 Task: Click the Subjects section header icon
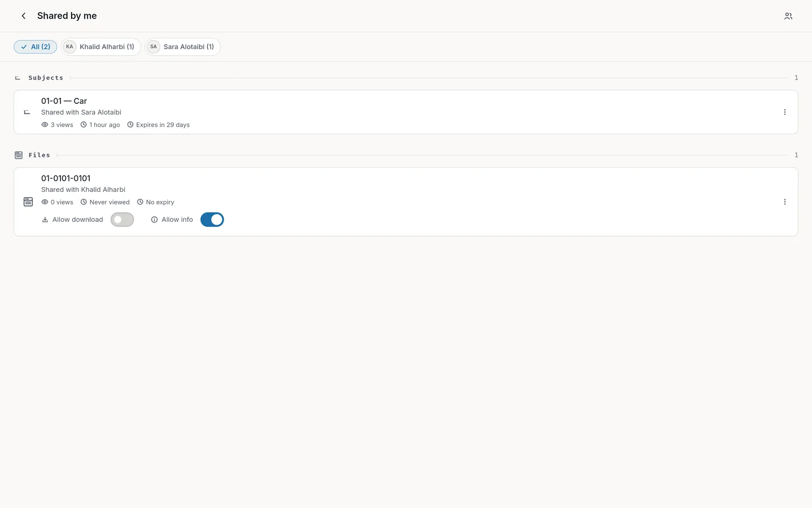[17, 78]
